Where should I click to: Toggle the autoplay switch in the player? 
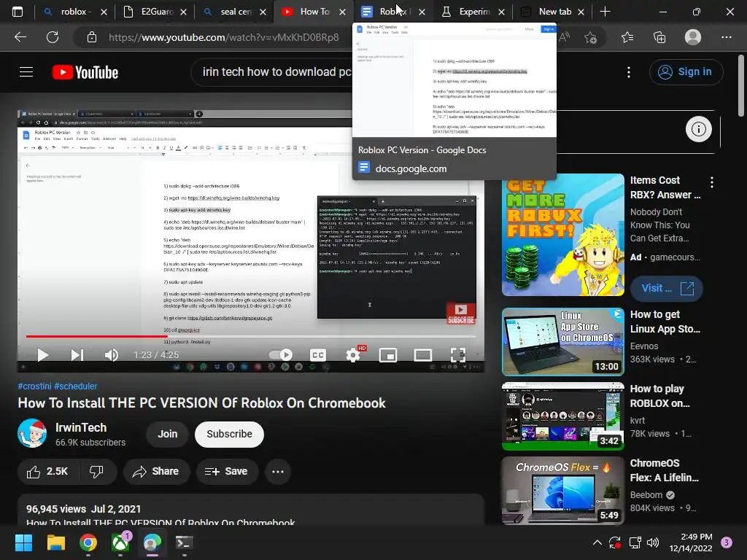(281, 355)
